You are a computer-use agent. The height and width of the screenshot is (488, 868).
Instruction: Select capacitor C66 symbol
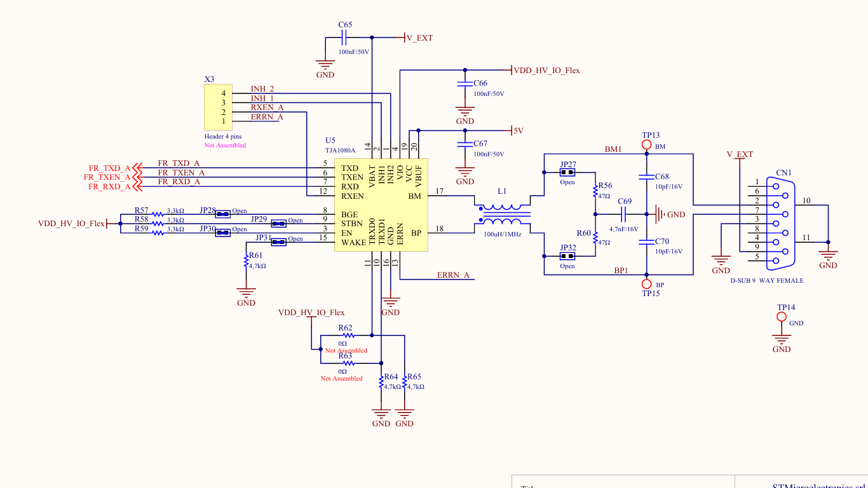[x=465, y=84]
